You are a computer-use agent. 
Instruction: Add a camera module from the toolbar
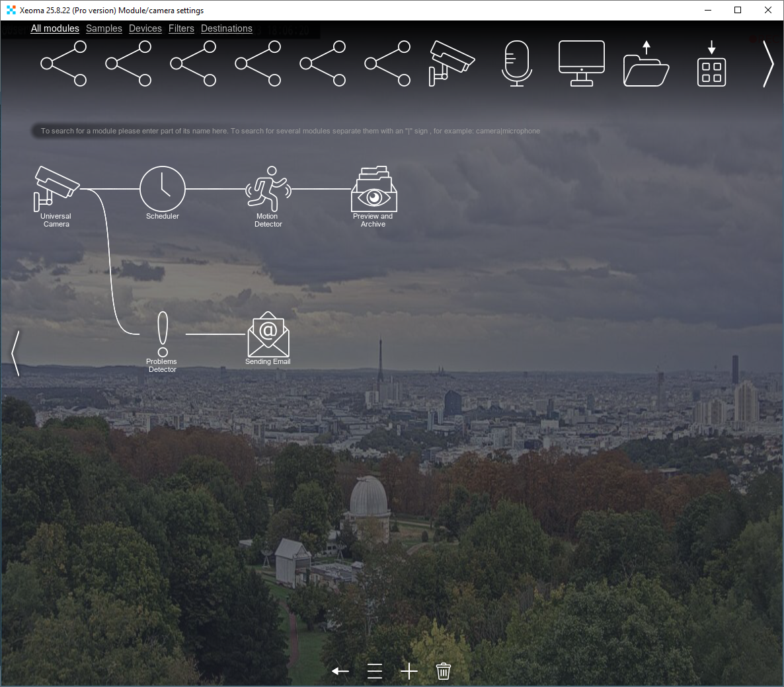[x=451, y=63]
